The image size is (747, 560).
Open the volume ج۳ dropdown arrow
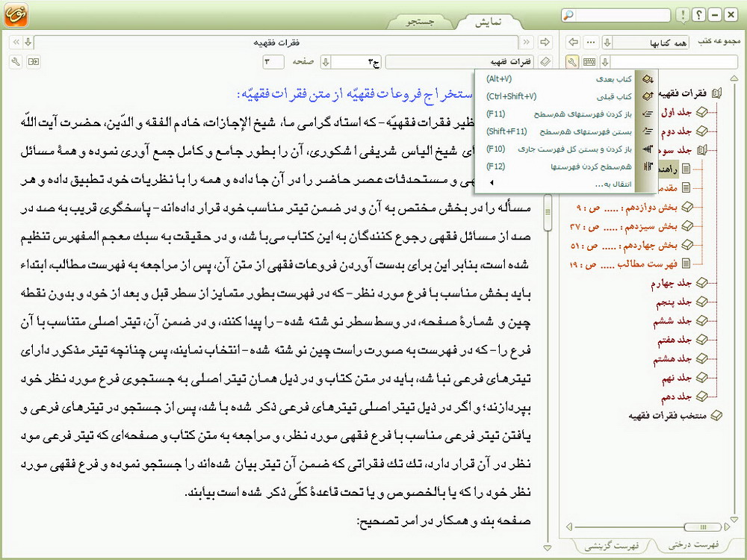326,62
